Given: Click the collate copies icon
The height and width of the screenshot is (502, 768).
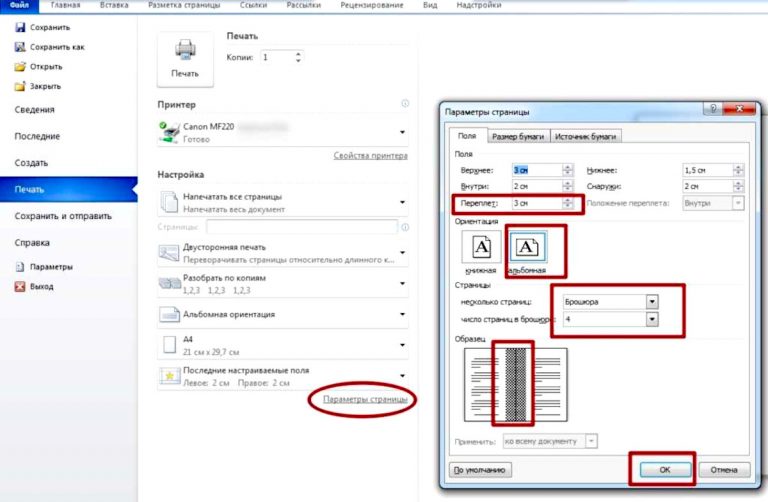Looking at the screenshot, I should pos(169,284).
